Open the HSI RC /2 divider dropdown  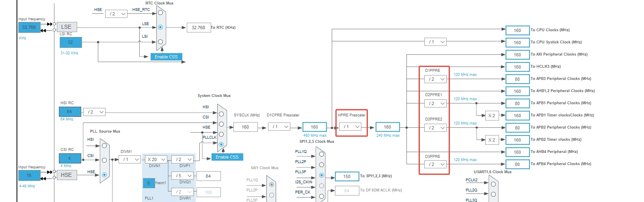pos(95,112)
